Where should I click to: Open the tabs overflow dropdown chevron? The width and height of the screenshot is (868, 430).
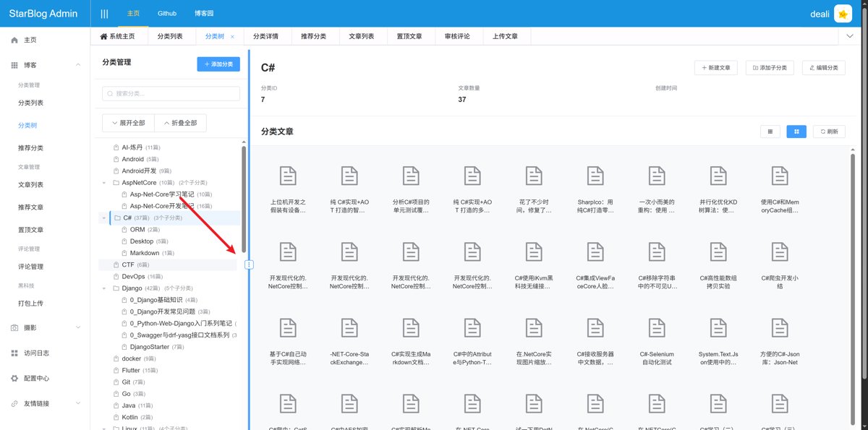click(850, 36)
